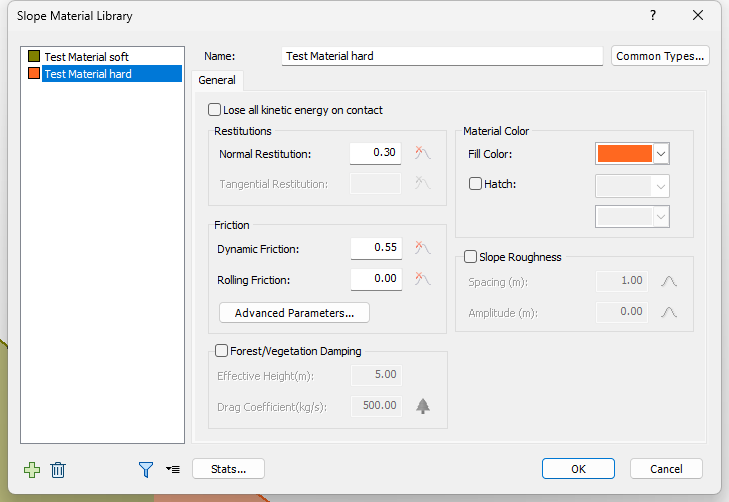
Task: Click the statistics icon beside Dynamic Friction
Action: [423, 248]
